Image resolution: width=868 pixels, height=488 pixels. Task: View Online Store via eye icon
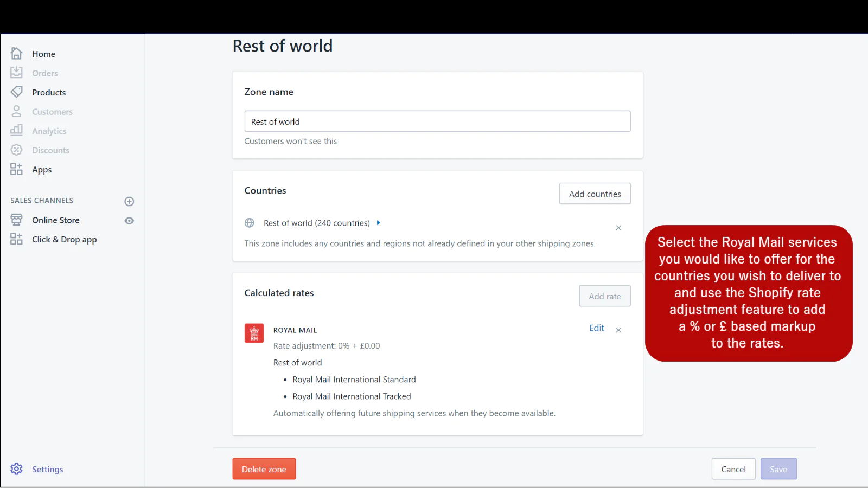[129, 221]
